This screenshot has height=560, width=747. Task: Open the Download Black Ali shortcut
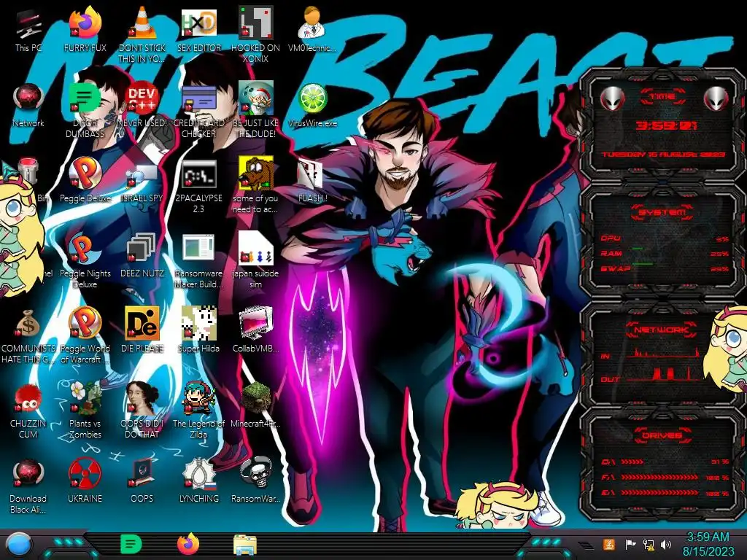(x=28, y=486)
